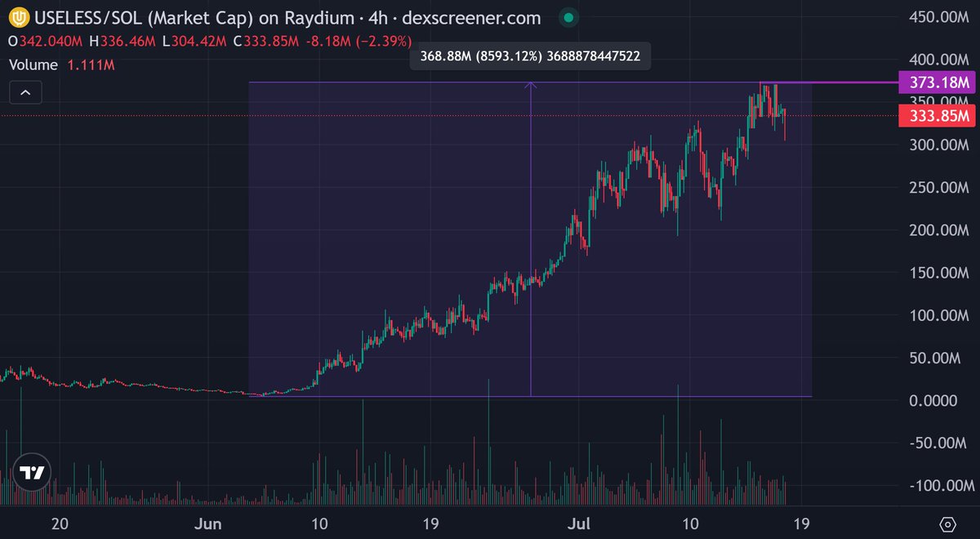The height and width of the screenshot is (539, 980).
Task: Click the Jun date axis label
Action: [209, 523]
